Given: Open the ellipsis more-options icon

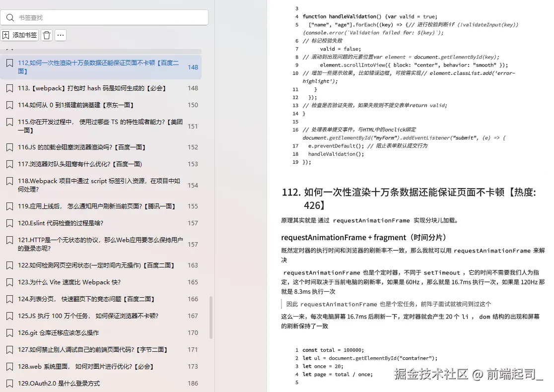Looking at the screenshot, I should pos(60,35).
